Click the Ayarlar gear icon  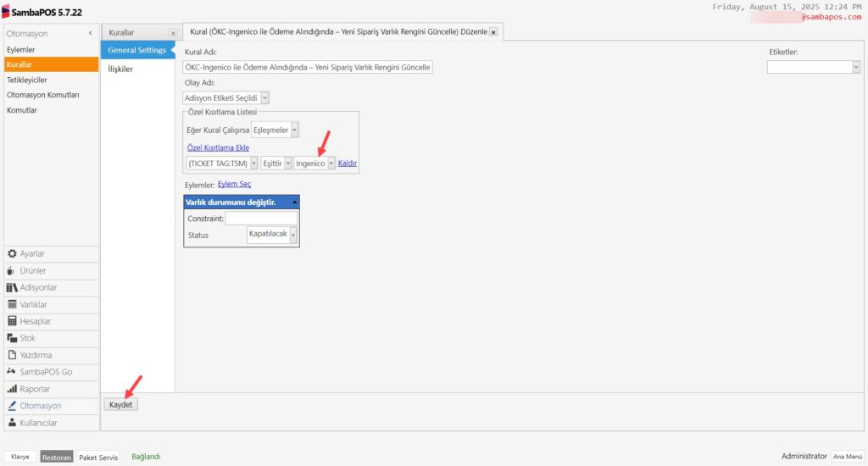point(12,253)
